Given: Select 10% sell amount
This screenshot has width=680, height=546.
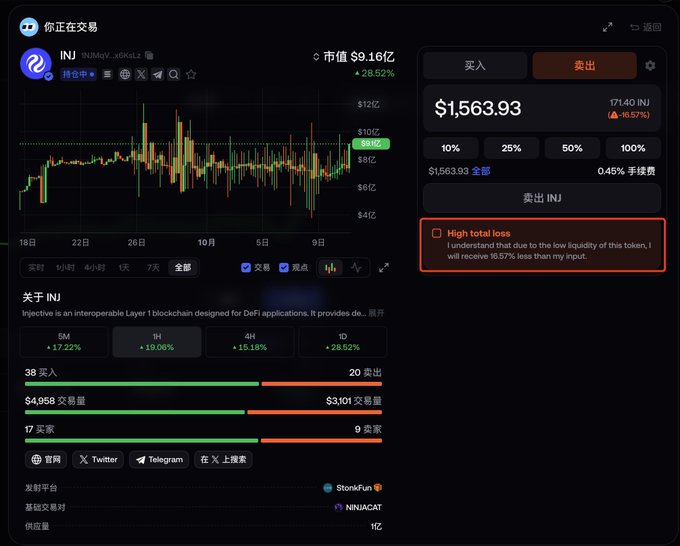Looking at the screenshot, I should point(451,148).
